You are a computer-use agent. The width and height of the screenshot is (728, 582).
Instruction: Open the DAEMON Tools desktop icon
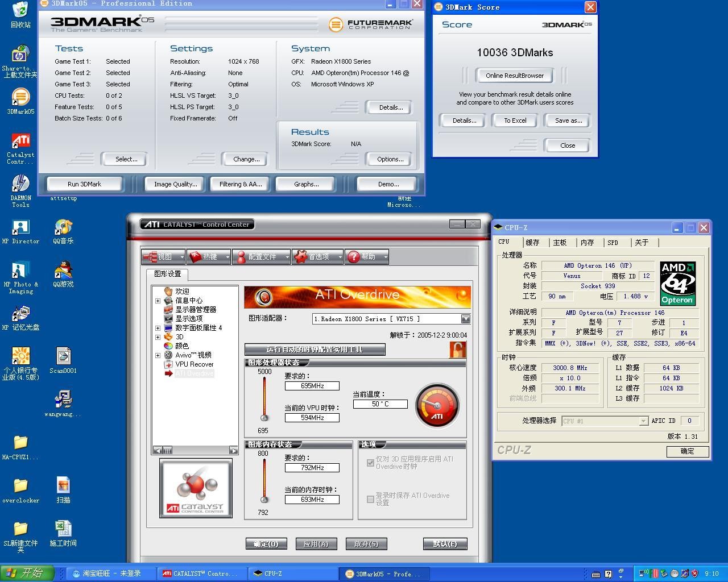[x=20, y=184]
